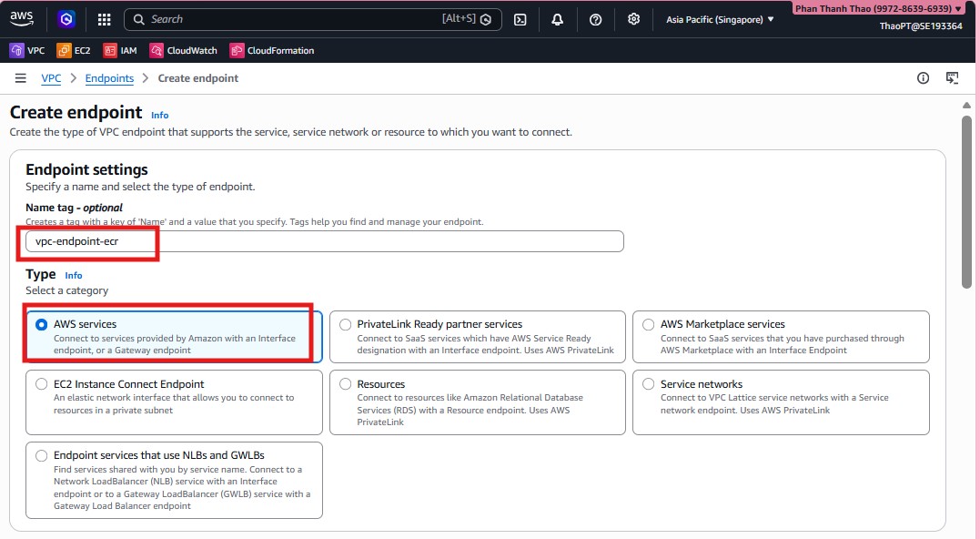Select the AWS services radio option
The height and width of the screenshot is (539, 980).
[x=41, y=324]
